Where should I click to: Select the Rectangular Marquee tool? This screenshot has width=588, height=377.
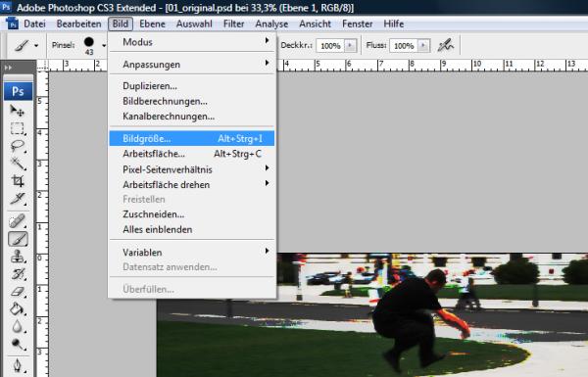(x=18, y=128)
